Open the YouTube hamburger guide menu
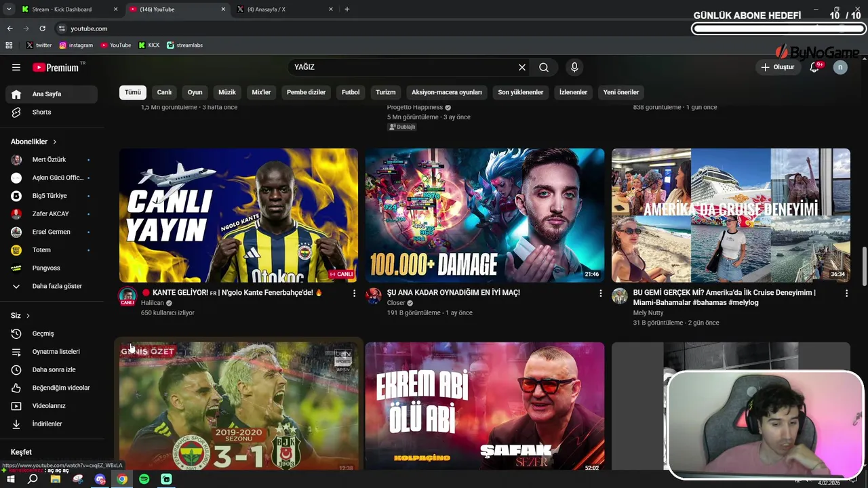868x488 pixels. 16,67
